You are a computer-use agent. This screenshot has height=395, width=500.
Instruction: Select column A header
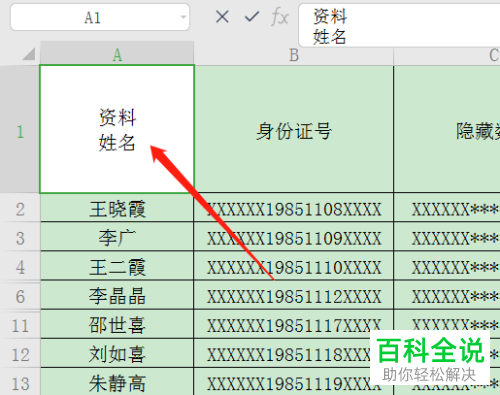[117, 53]
